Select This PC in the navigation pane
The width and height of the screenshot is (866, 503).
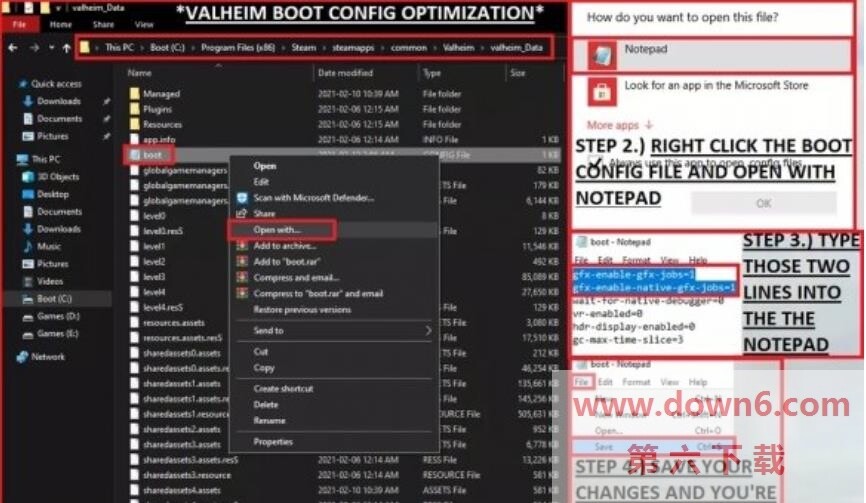pyautogui.click(x=45, y=159)
